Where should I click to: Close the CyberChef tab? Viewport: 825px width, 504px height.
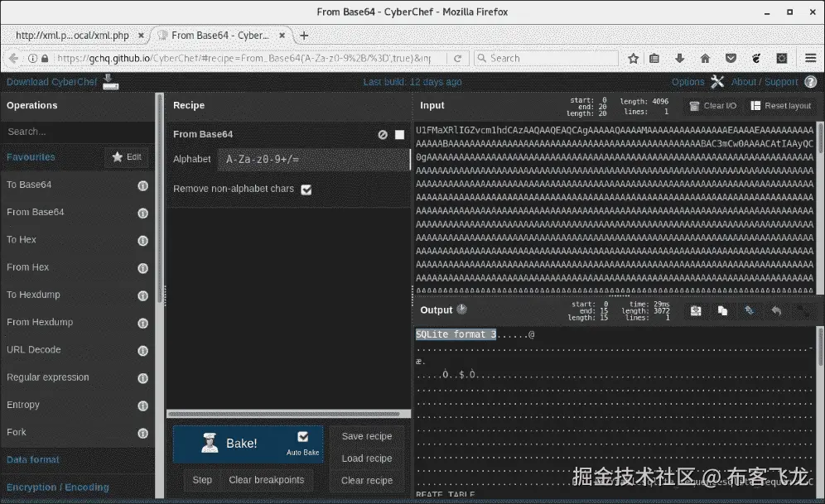pyautogui.click(x=282, y=36)
